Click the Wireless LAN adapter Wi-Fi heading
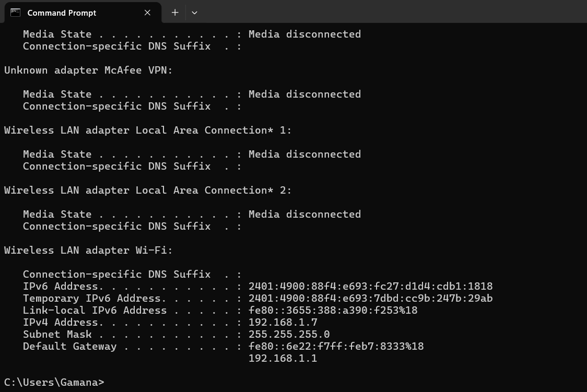 [87, 250]
